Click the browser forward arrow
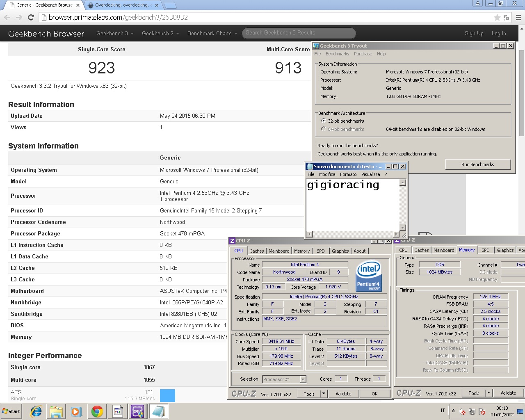The image size is (525, 420). (19, 17)
